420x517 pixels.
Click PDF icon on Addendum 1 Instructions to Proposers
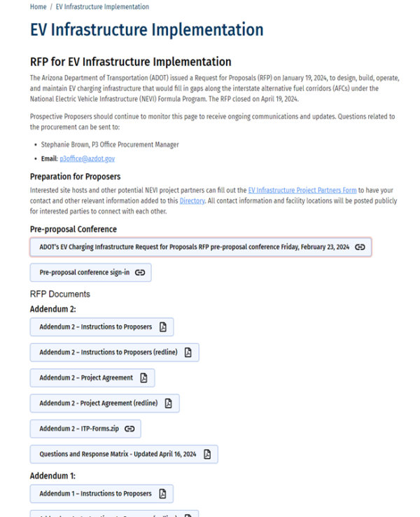pyautogui.click(x=162, y=494)
